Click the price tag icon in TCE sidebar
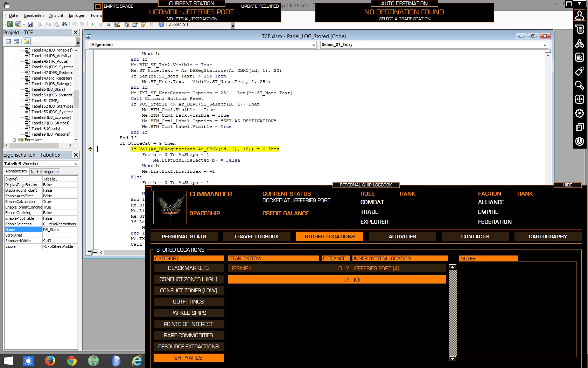The image size is (588, 368). pyautogui.click(x=580, y=71)
